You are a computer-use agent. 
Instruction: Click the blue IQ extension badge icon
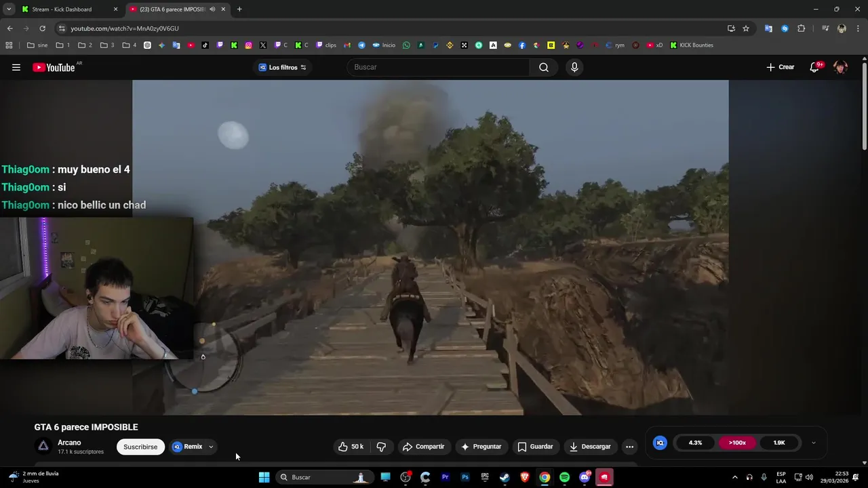coord(660,443)
